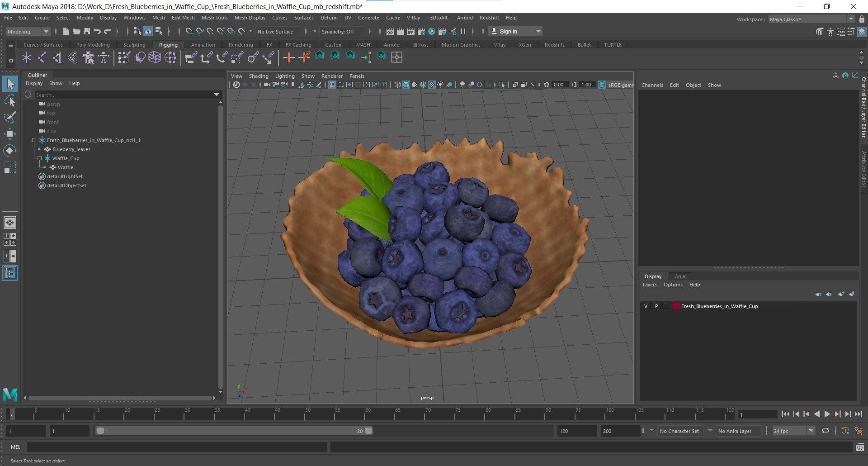The height and width of the screenshot is (466, 868).
Task: Open the viewport Lighting menu
Action: pyautogui.click(x=285, y=76)
